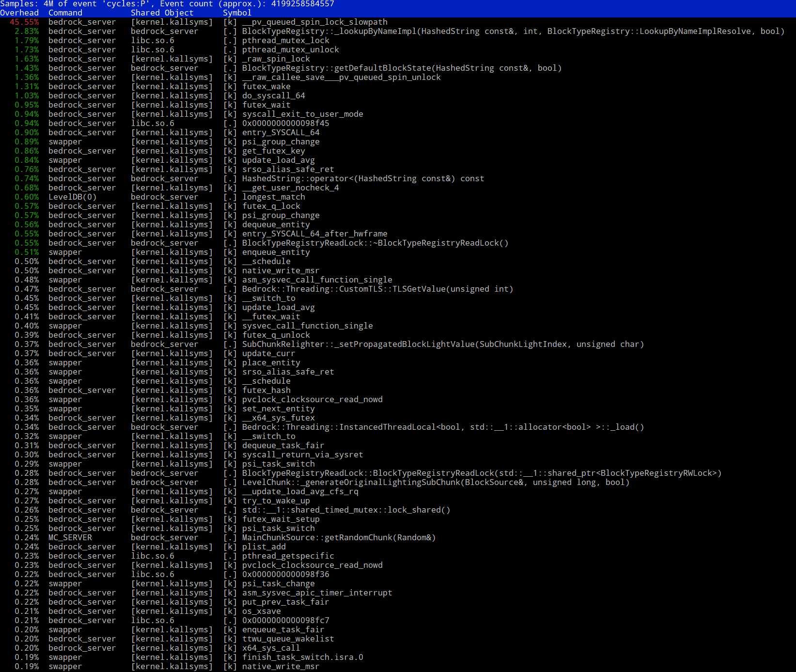The image size is (796, 672).
Task: Click the enqueue_entity symbol
Action: point(276,252)
